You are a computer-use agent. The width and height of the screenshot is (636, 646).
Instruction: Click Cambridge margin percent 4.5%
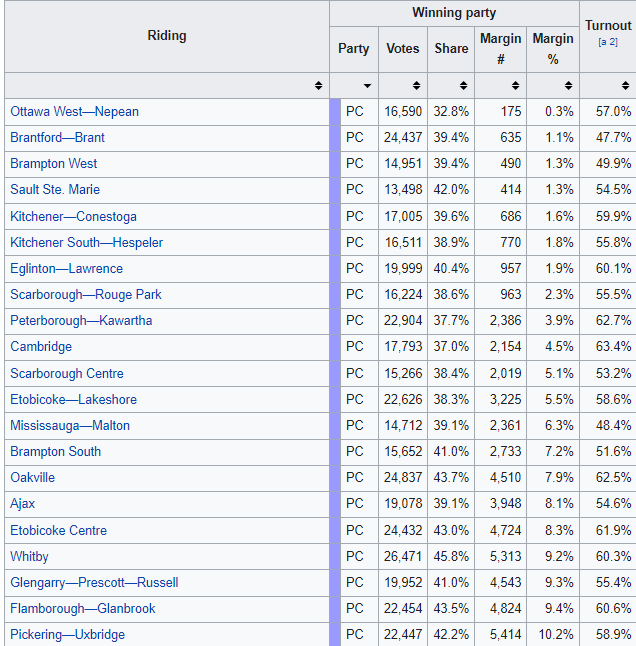(559, 346)
